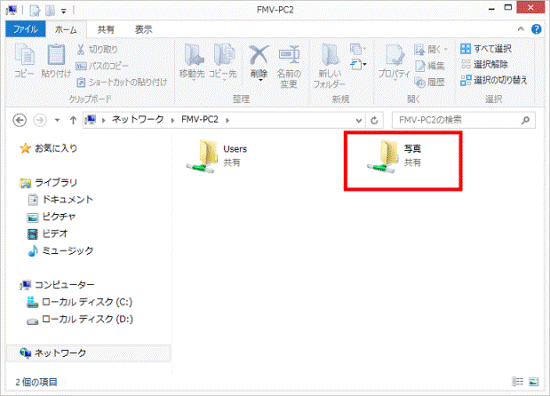Click the Properties (プロパティ) icon
The height and width of the screenshot is (396, 550).
(394, 55)
